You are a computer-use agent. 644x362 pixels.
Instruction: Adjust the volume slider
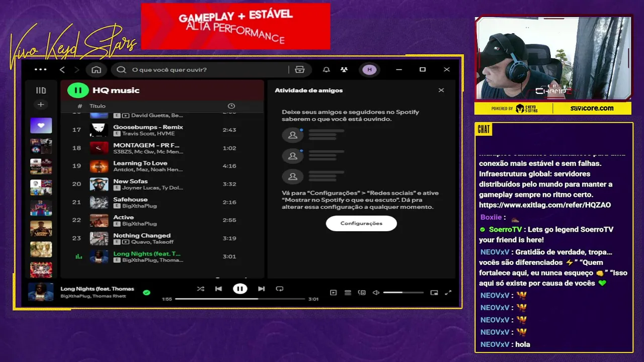pos(404,293)
